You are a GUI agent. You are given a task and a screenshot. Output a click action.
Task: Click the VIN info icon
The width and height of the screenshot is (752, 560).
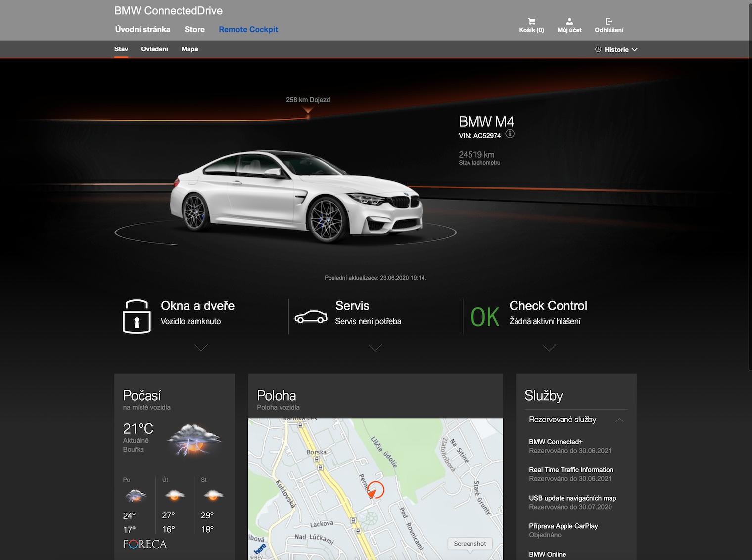coord(510,134)
